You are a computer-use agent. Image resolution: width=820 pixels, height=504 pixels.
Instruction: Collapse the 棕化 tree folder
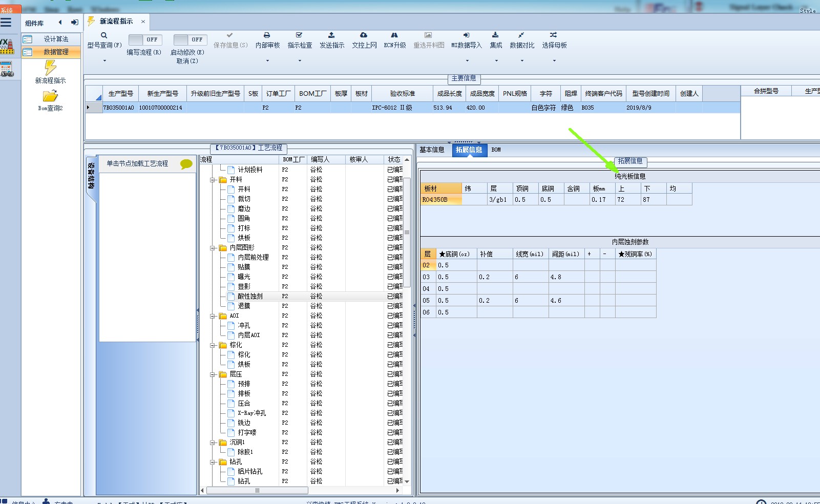coord(213,345)
